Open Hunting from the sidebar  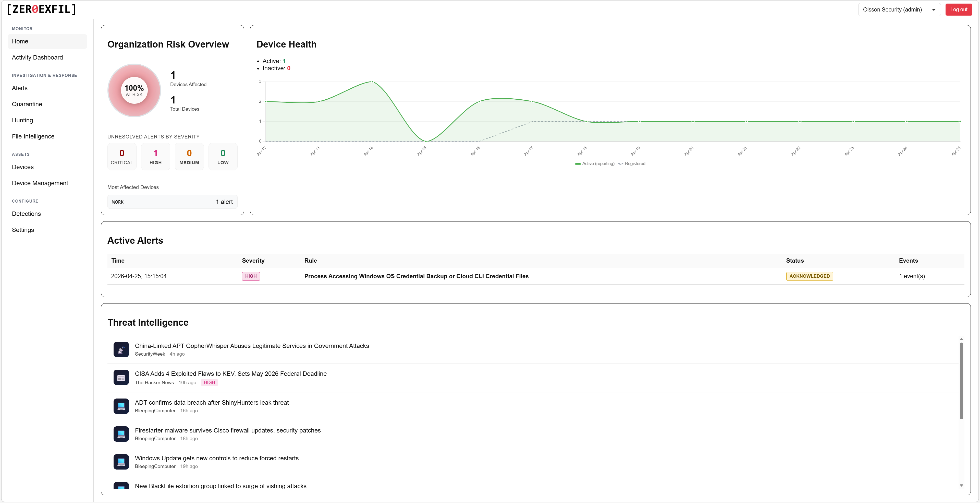(22, 120)
